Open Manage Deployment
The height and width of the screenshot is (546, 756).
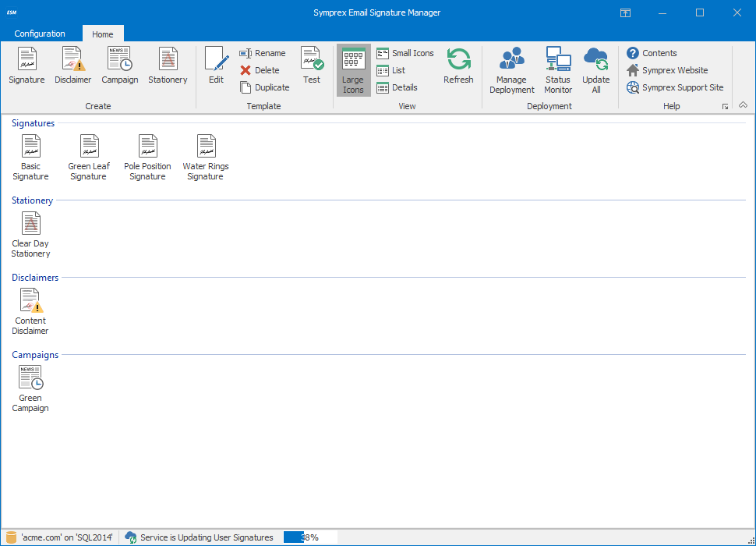(x=512, y=70)
